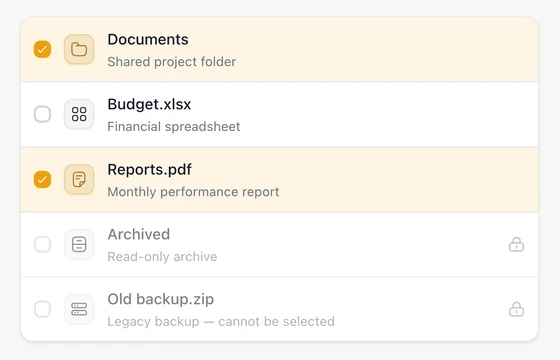Click the Old backup.zip server icon
560x360 pixels.
click(x=79, y=309)
